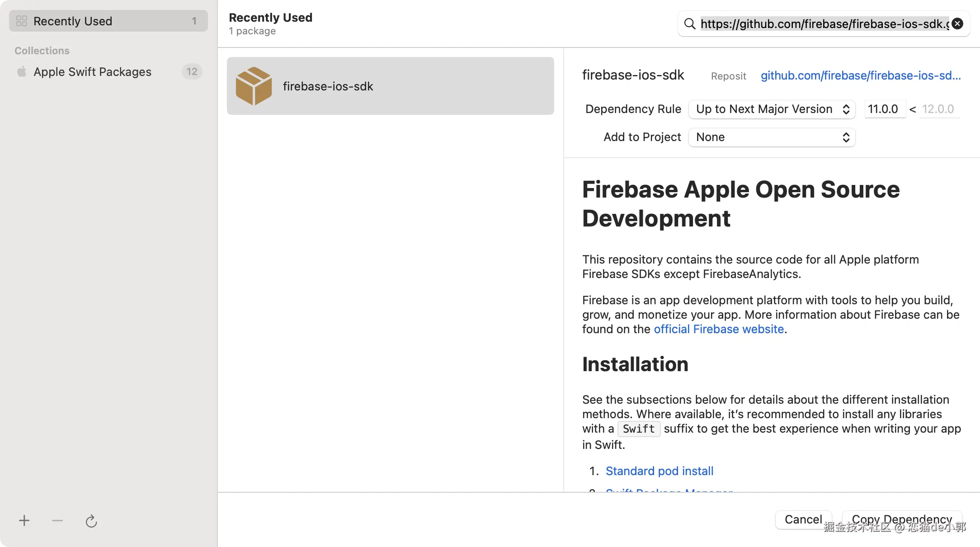Click the Recently Used grid icon
The image size is (980, 547).
(22, 21)
